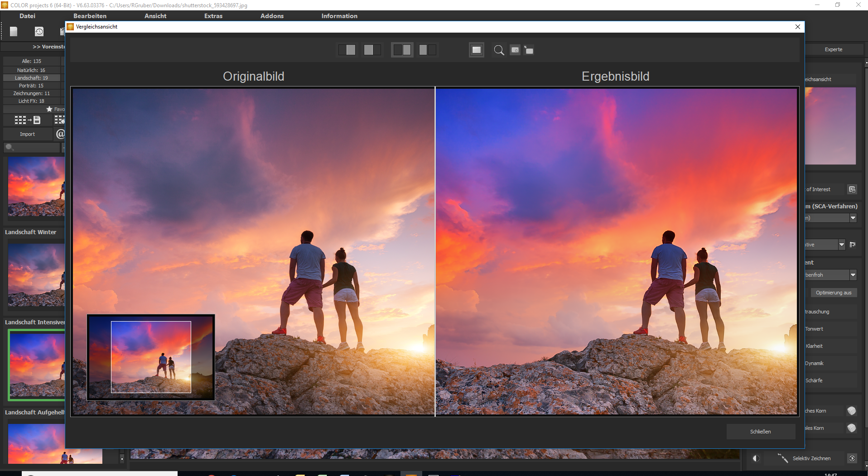Open the Bearbeiten menu

90,16
